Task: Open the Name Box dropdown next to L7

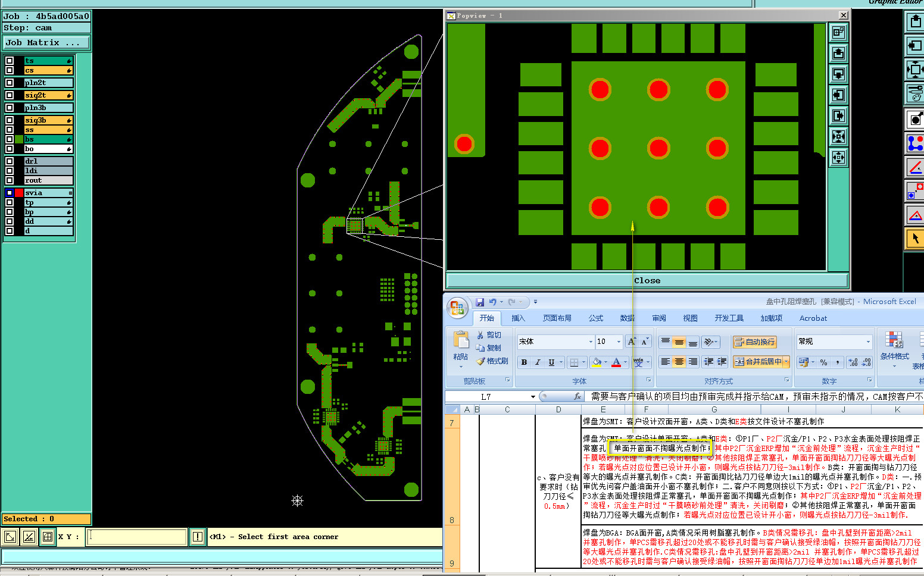Action: (x=533, y=396)
